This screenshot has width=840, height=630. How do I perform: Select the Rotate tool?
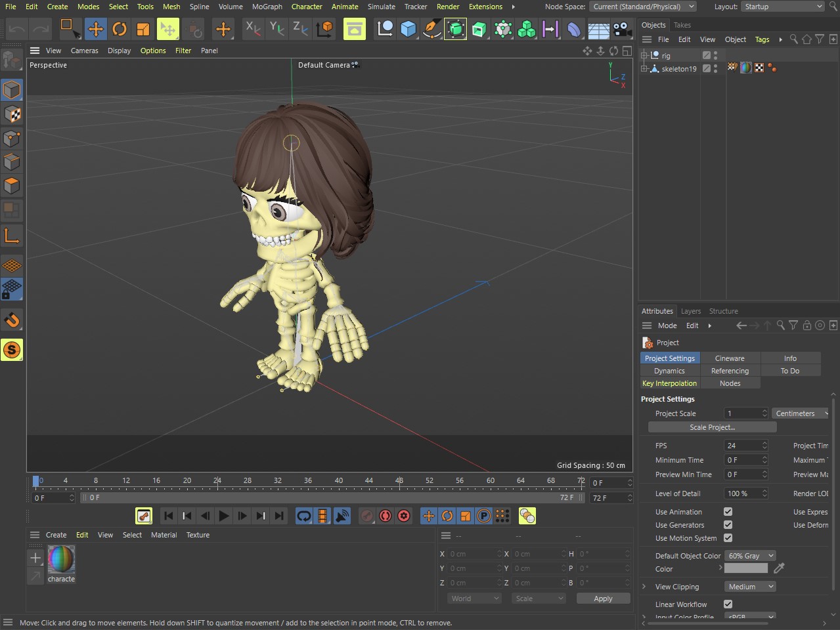120,29
